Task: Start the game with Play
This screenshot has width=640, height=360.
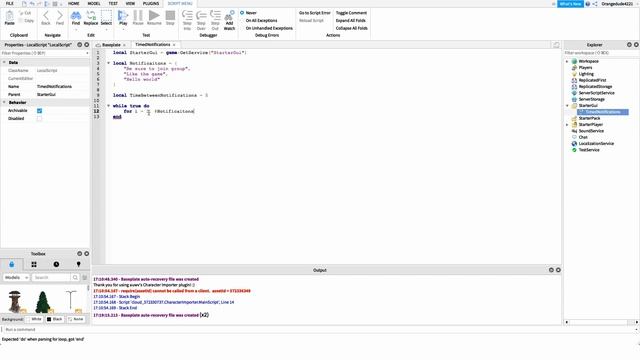Action: [123, 18]
